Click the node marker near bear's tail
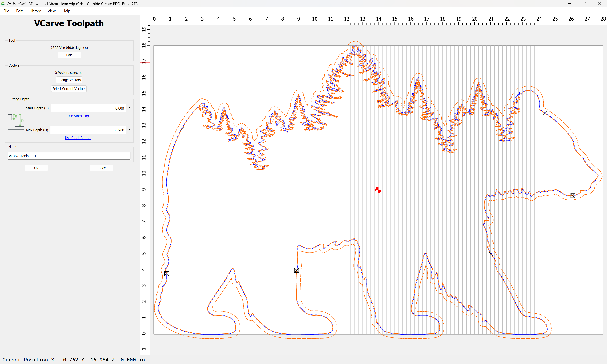The image size is (607, 364). pyautogui.click(x=167, y=273)
